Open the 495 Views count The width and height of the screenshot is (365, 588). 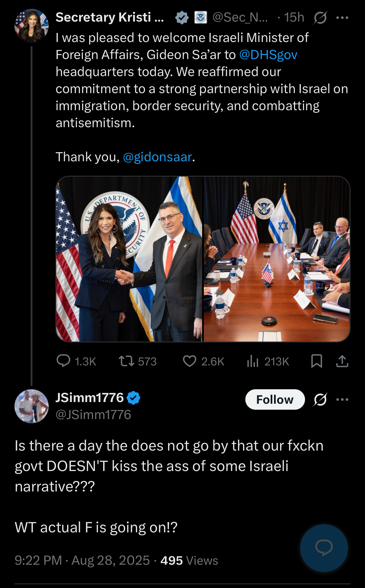[x=189, y=560]
